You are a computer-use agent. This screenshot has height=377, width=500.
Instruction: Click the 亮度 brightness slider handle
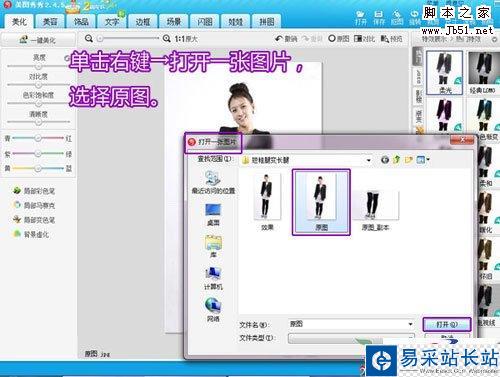tap(38, 66)
